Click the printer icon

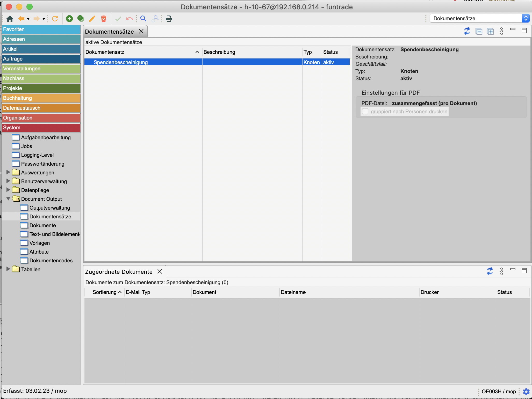(169, 19)
